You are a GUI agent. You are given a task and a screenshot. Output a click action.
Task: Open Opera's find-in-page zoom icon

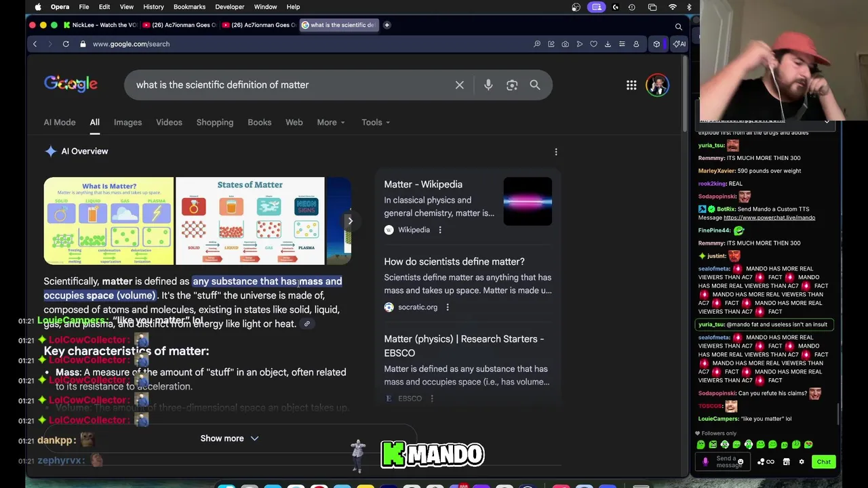click(537, 44)
